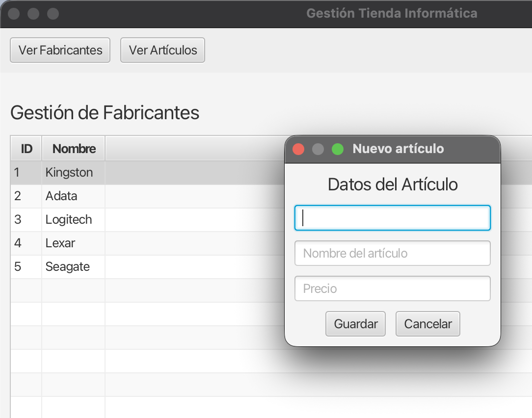Viewport: 532px width, 418px height.
Task: Select the Seagate row
Action: tap(148, 267)
